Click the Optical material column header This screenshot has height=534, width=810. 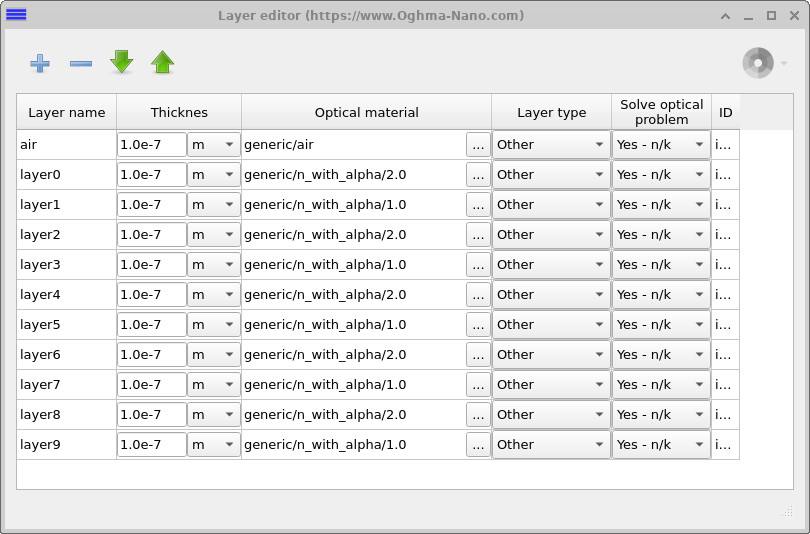click(x=366, y=112)
